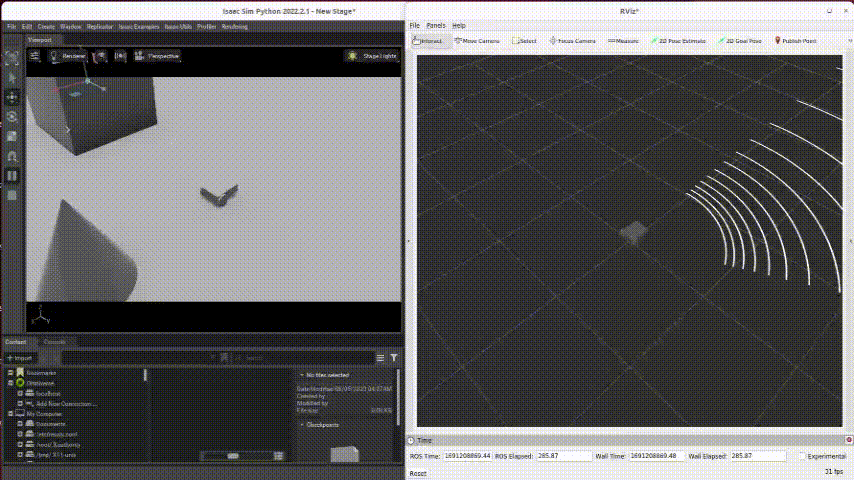Select the arrow Select tool in Isaac Sim
The width and height of the screenshot is (854, 480).
pos(11,78)
